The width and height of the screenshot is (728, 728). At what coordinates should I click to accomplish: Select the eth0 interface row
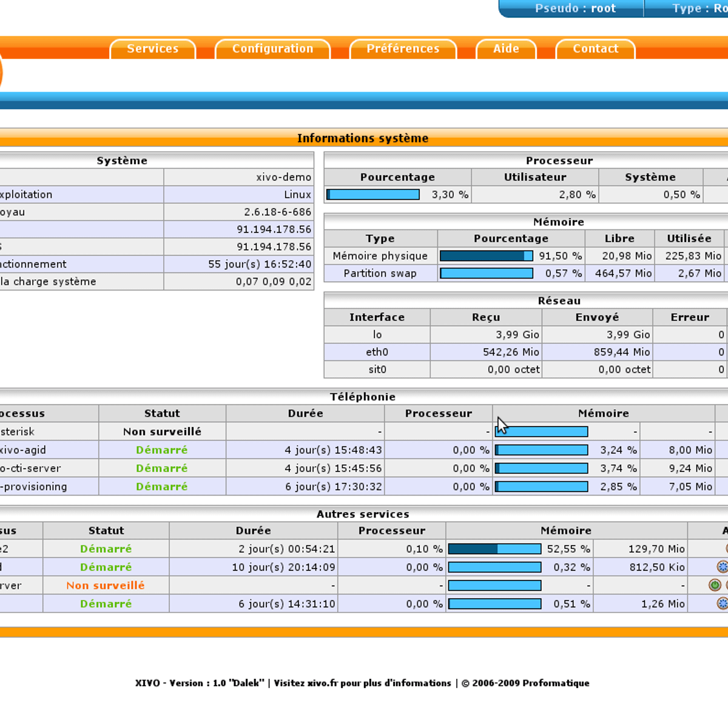pos(377,352)
